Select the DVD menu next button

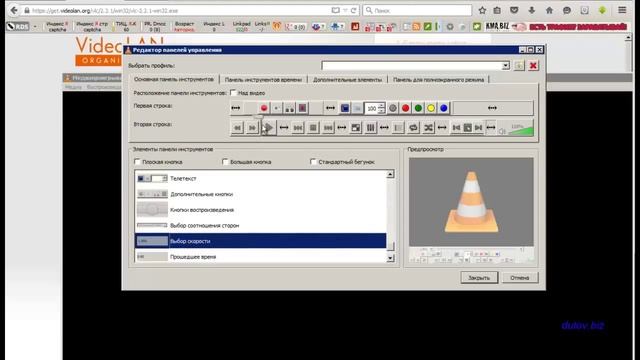click(x=478, y=128)
